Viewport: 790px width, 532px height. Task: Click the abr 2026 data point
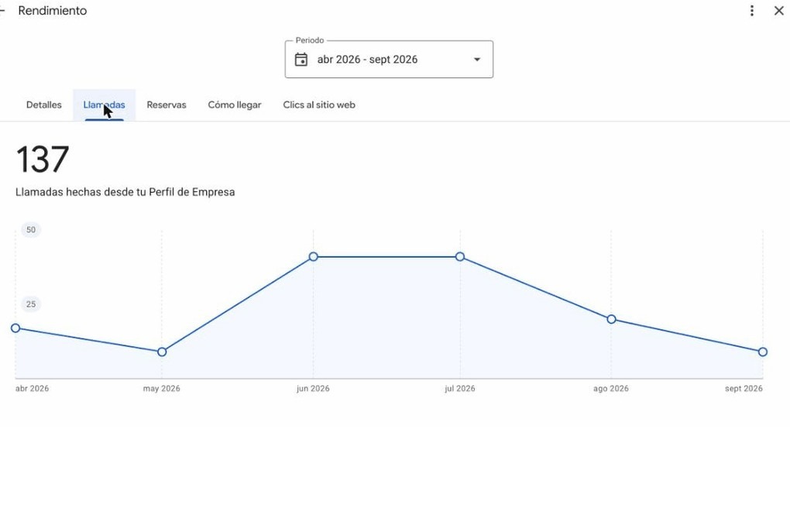click(15, 328)
